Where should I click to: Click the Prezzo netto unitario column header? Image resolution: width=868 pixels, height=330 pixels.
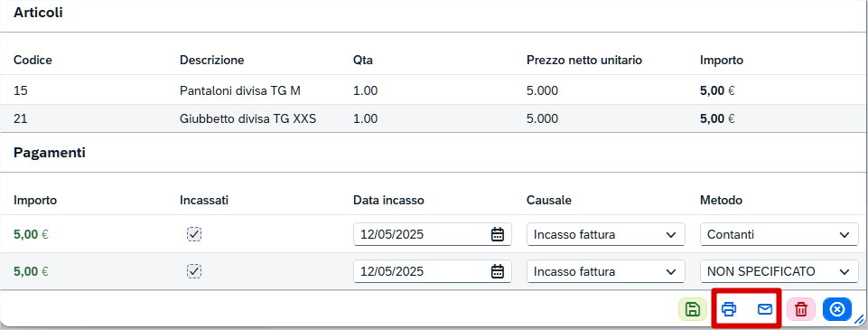tap(584, 61)
